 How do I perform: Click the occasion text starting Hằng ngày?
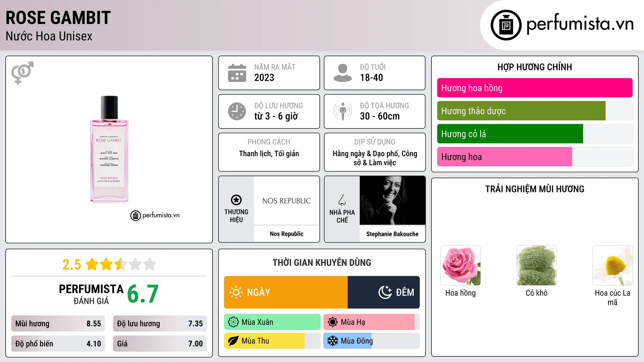375,158
